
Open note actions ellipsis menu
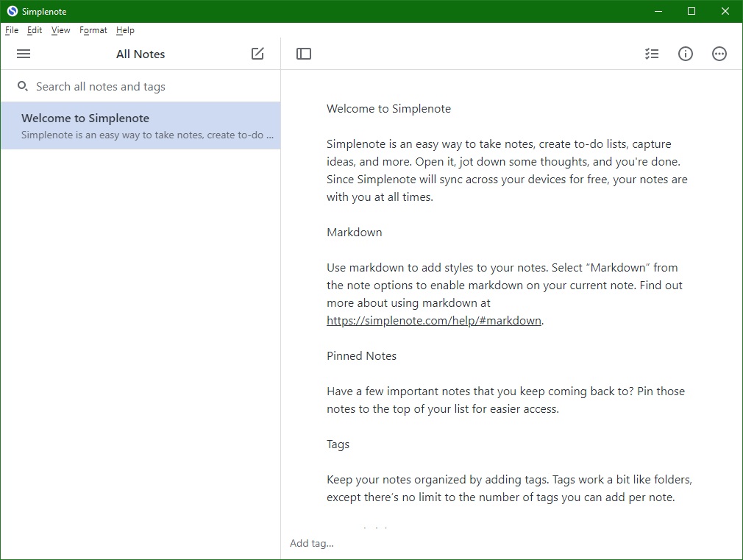pyautogui.click(x=719, y=54)
